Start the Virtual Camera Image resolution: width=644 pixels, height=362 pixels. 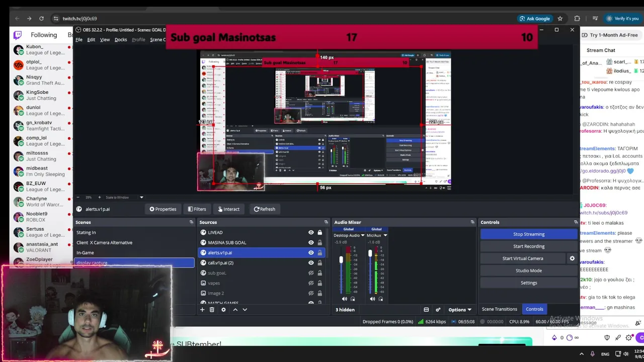pyautogui.click(x=523, y=258)
